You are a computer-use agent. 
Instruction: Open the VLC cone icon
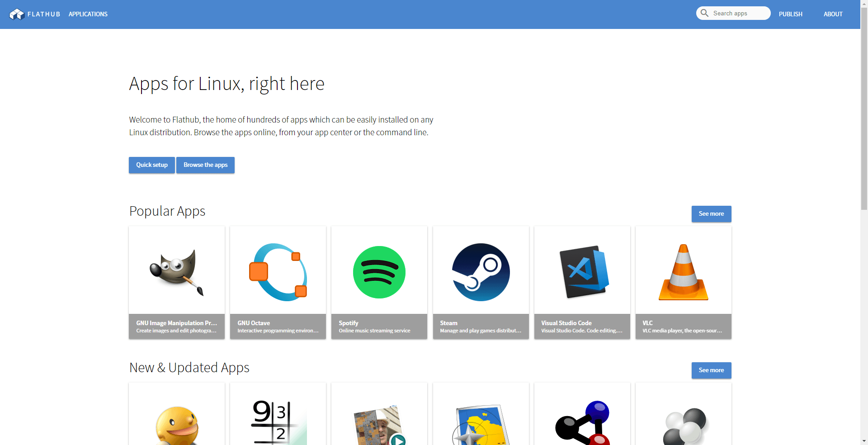(684, 272)
